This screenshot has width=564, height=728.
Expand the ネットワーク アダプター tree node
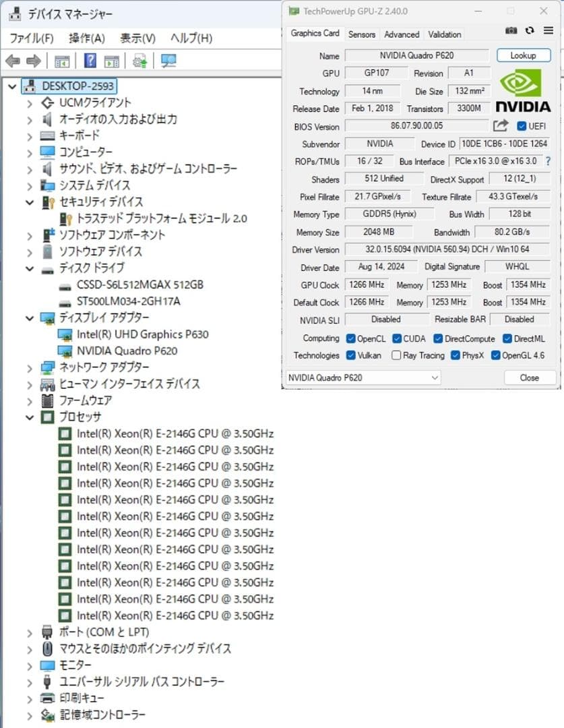pos(28,367)
